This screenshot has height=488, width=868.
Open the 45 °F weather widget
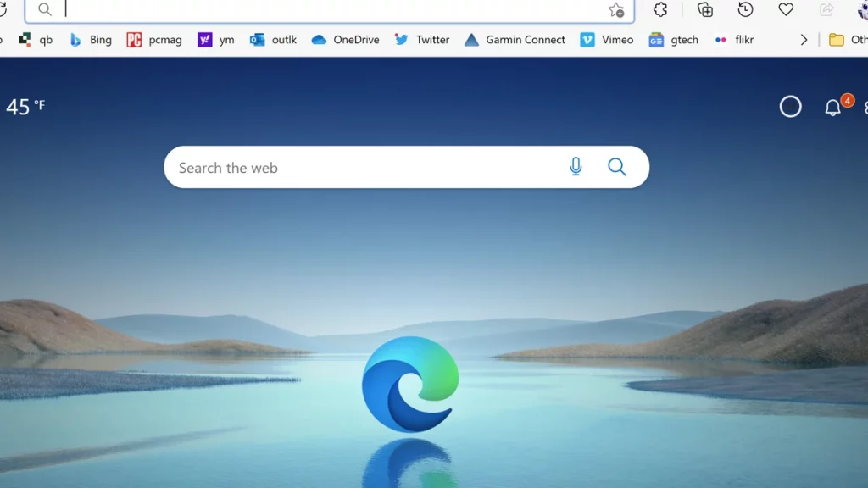click(25, 107)
